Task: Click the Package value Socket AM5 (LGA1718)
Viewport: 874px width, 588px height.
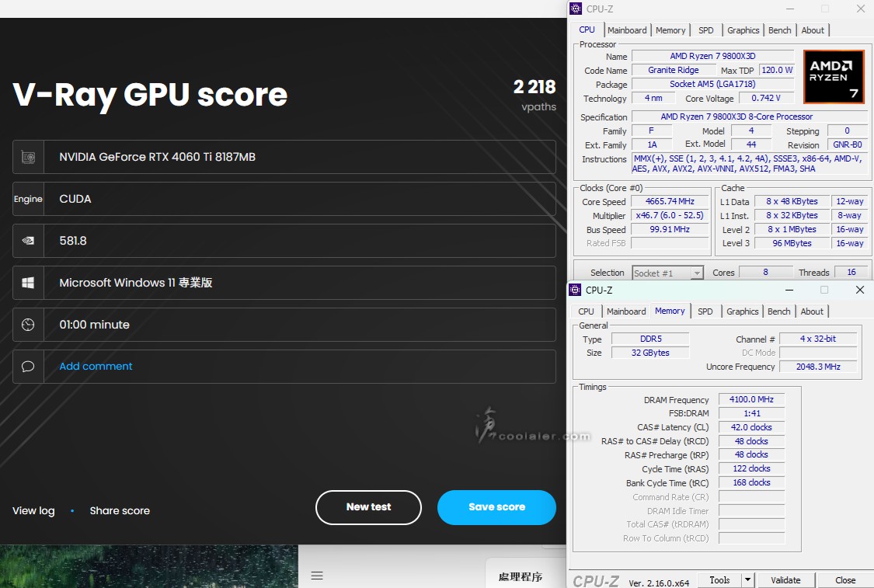Action: pos(712,84)
